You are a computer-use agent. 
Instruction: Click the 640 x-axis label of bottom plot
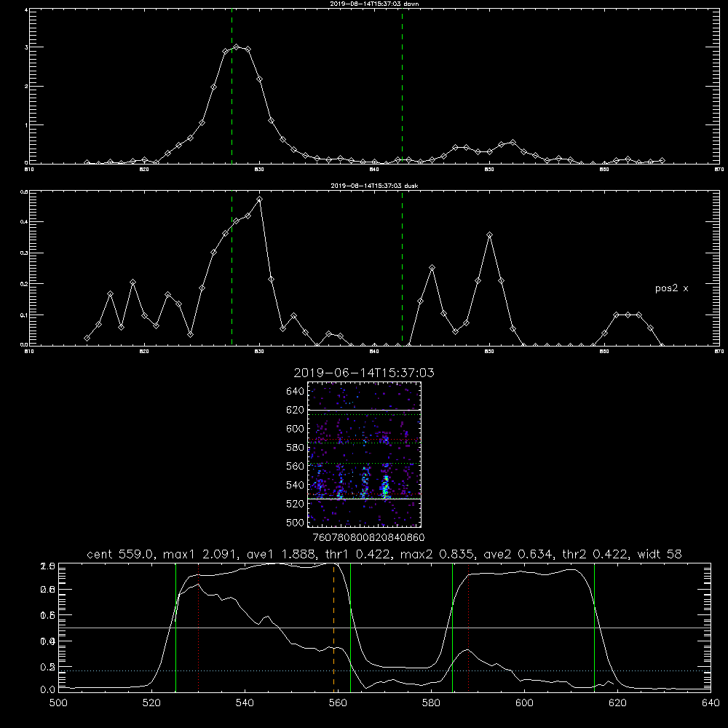711,703
